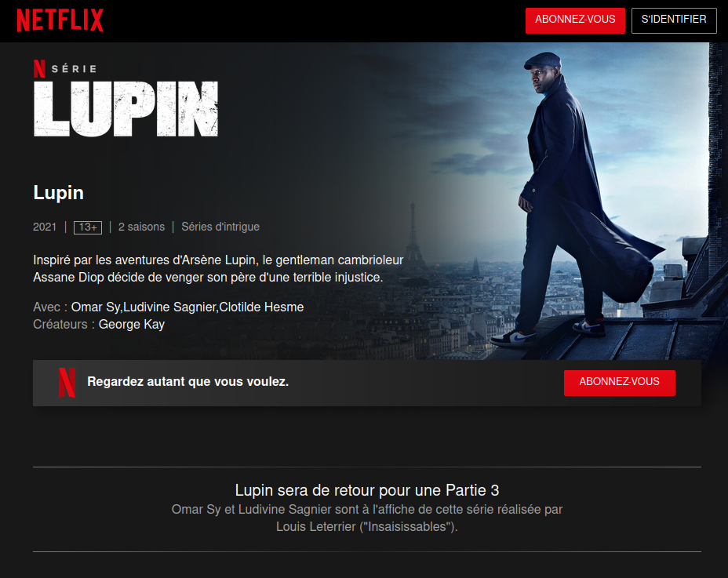
Task: Open creator George Kay link
Action: point(131,324)
